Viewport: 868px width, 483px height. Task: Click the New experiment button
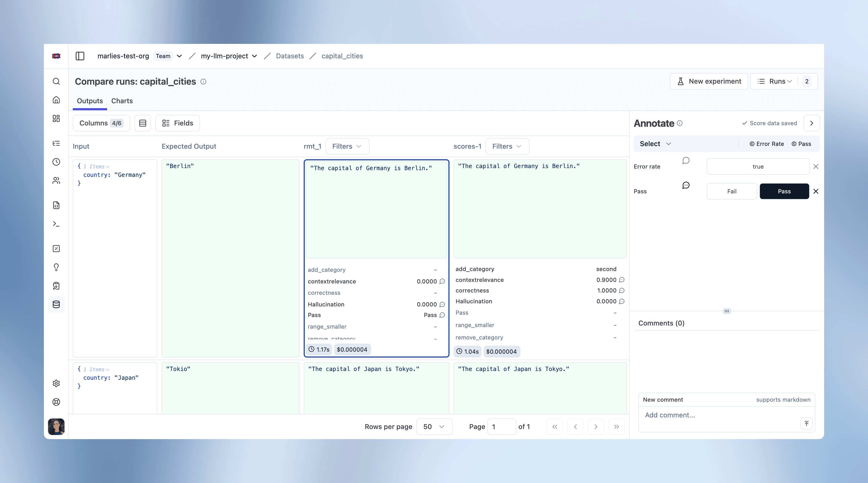click(709, 81)
